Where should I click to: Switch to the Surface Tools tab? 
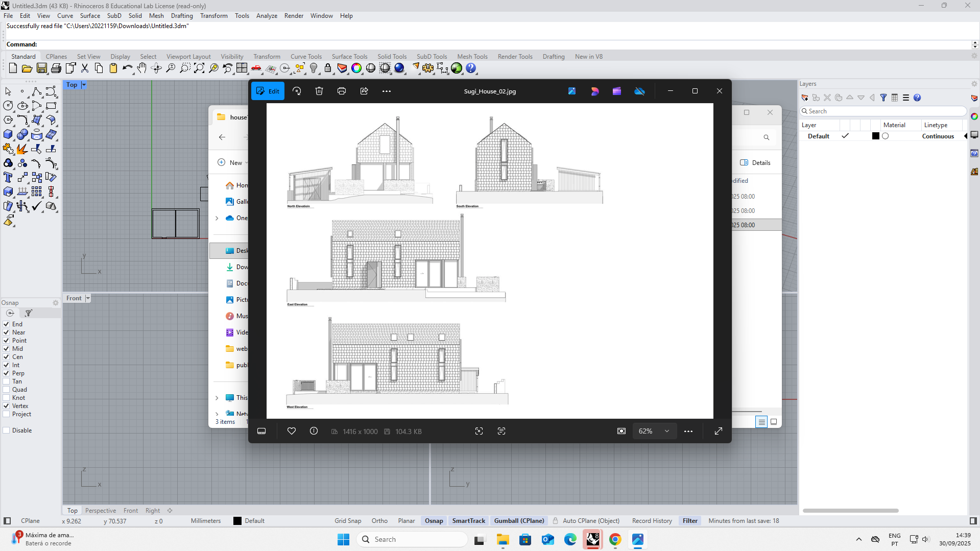pyautogui.click(x=349, y=56)
